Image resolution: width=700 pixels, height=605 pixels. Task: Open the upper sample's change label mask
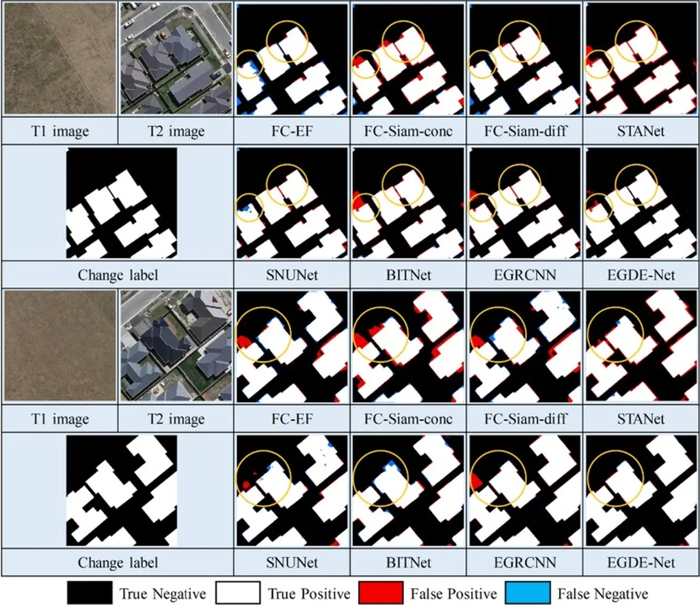(x=122, y=203)
